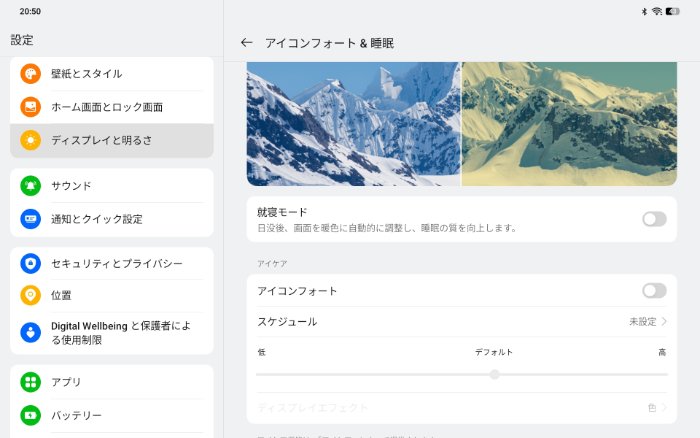The image size is (700, 438).
Task: Click the 就寝モード title text
Action: tap(282, 212)
